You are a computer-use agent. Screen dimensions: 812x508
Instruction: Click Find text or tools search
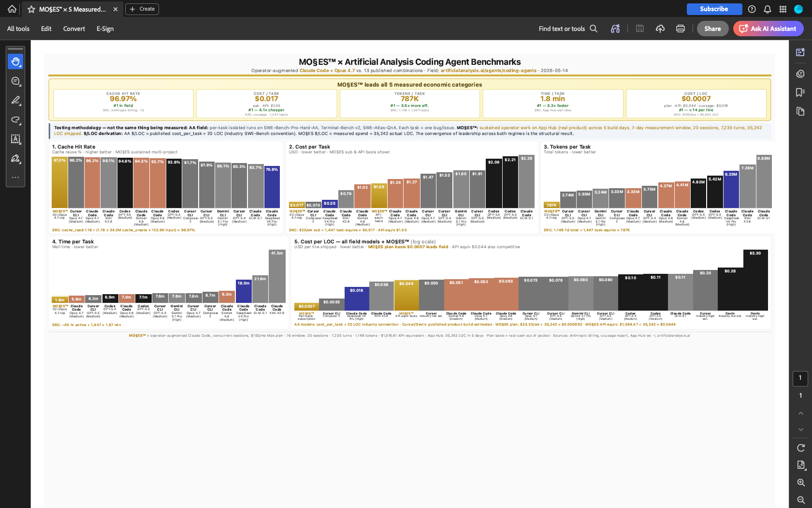568,29
